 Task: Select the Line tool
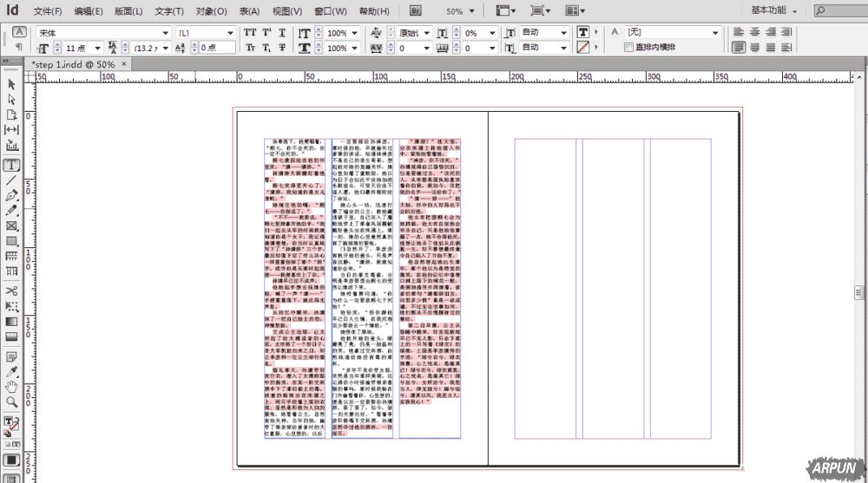(x=12, y=180)
